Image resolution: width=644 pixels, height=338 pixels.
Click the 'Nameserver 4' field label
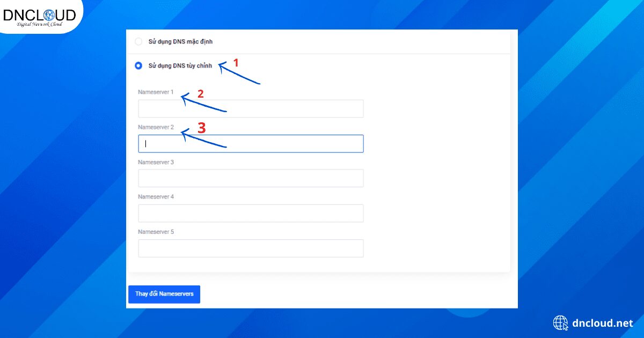[156, 197]
